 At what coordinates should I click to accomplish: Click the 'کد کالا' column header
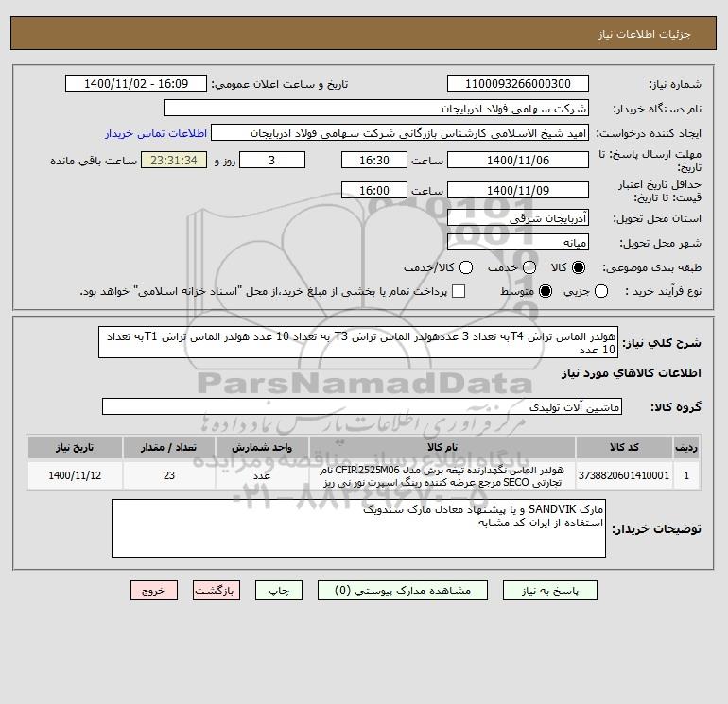624,447
